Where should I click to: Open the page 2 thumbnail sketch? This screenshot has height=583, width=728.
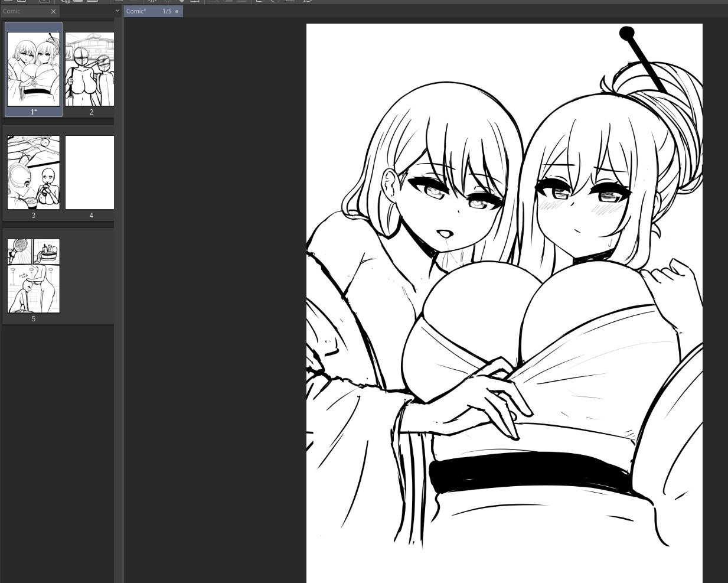[x=90, y=69]
